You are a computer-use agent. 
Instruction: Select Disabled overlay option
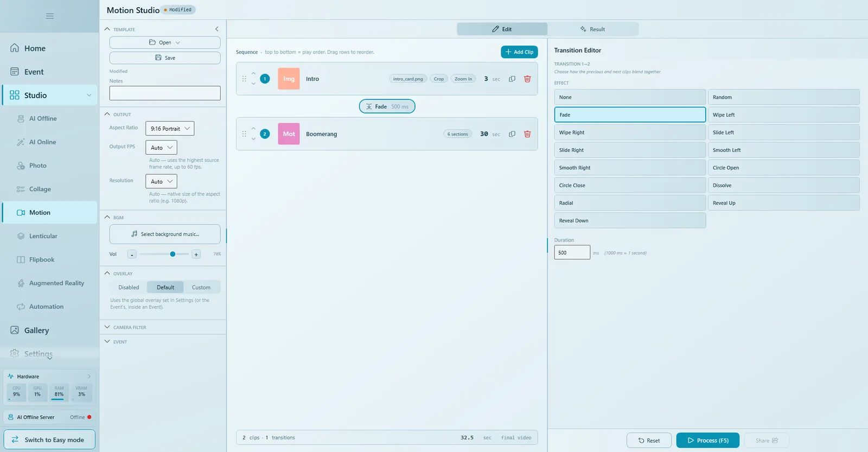(x=129, y=288)
